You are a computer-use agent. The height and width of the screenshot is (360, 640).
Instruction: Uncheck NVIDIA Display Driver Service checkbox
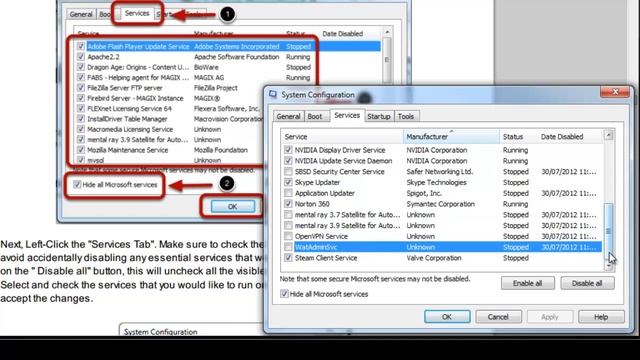tap(288, 150)
